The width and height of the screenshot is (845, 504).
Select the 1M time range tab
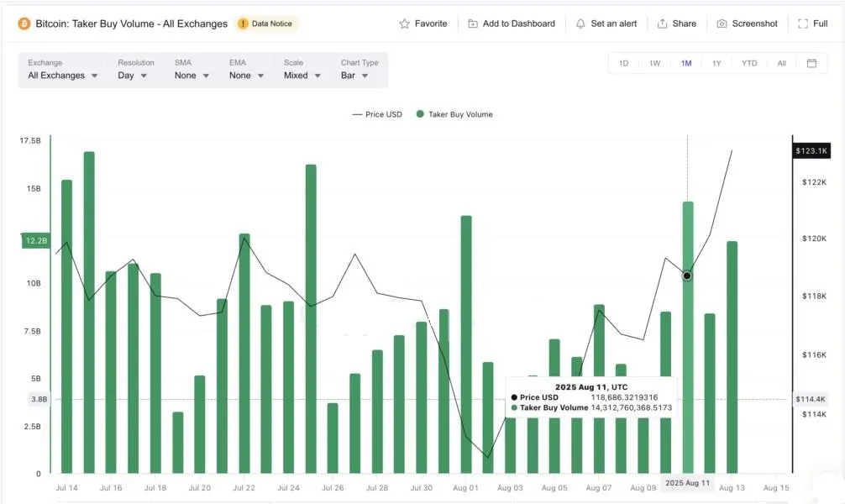(686, 63)
